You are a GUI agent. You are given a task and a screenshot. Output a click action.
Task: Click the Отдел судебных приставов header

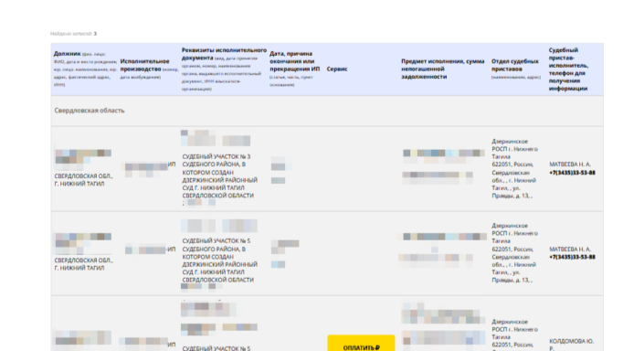(516, 69)
